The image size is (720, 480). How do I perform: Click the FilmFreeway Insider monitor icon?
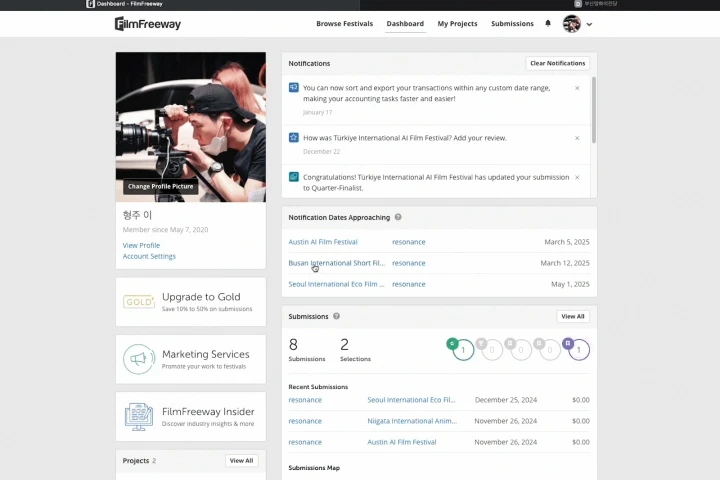coord(139,417)
